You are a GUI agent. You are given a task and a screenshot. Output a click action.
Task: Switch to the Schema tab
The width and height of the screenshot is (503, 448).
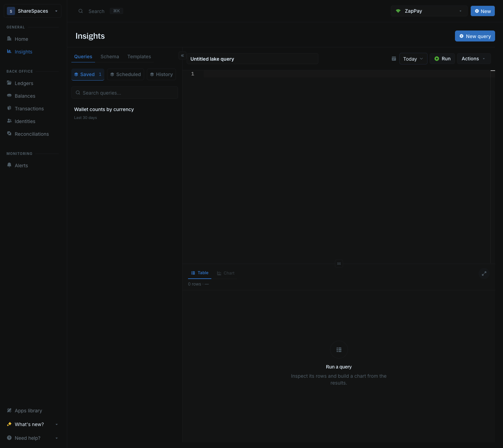coord(110,57)
